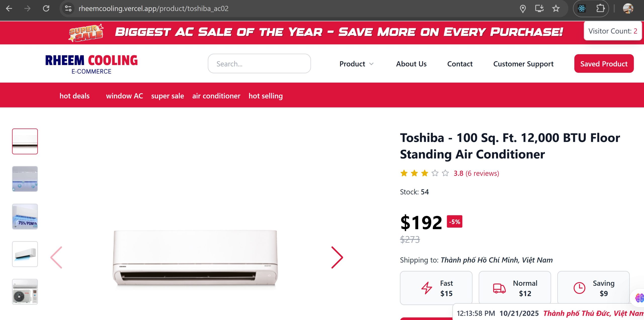Viewport: 644px width, 320px height.
Task: Show the next product image
Action: 337,257
